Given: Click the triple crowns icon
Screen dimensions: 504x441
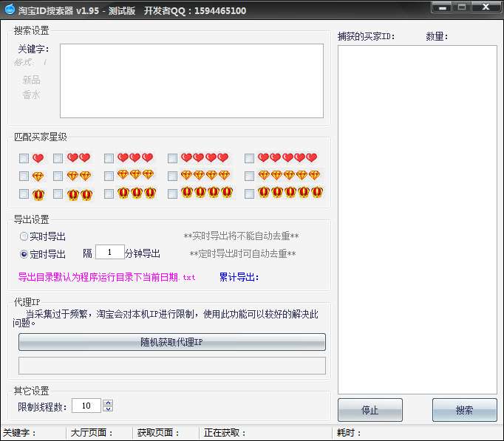Looking at the screenshot, I should coord(137,193).
